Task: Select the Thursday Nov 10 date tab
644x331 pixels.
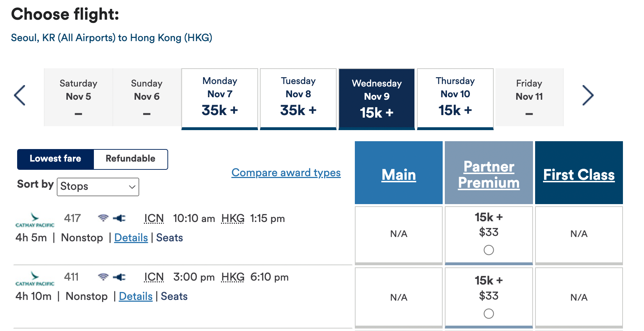Action: (455, 97)
